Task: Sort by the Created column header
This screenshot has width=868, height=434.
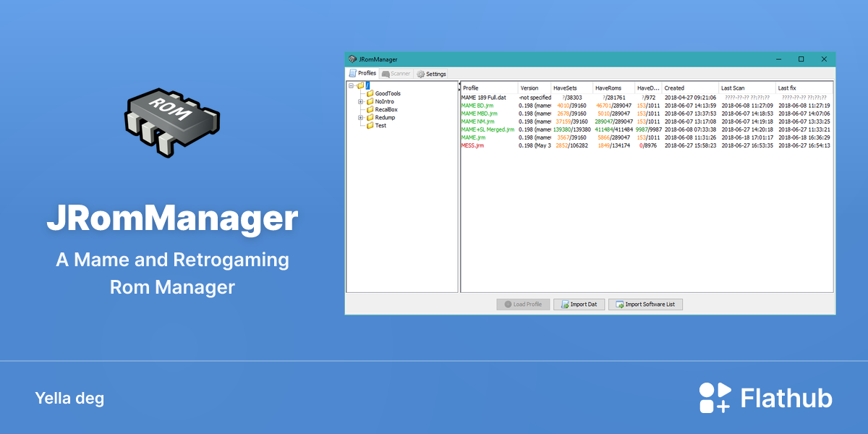Action: (x=690, y=88)
